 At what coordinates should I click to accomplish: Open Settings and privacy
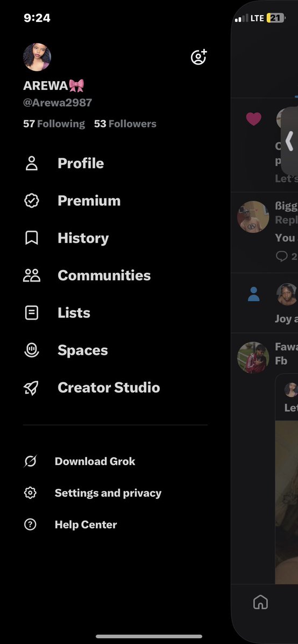coord(108,493)
